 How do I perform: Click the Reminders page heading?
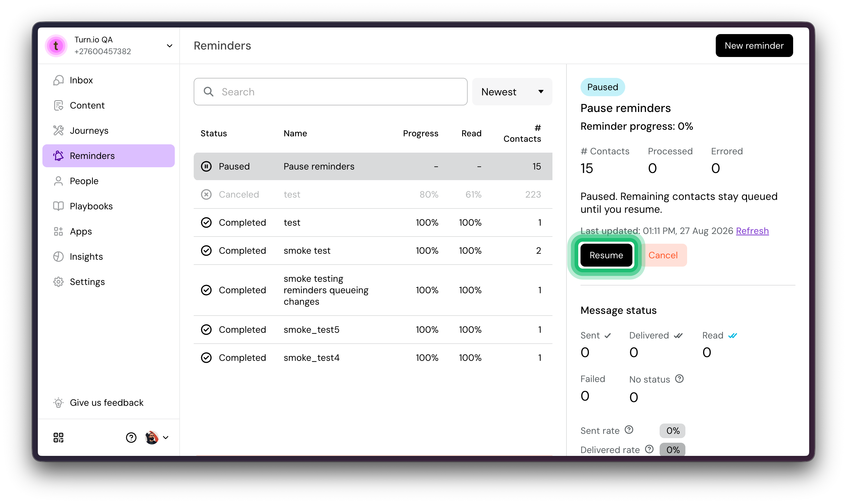222,46
